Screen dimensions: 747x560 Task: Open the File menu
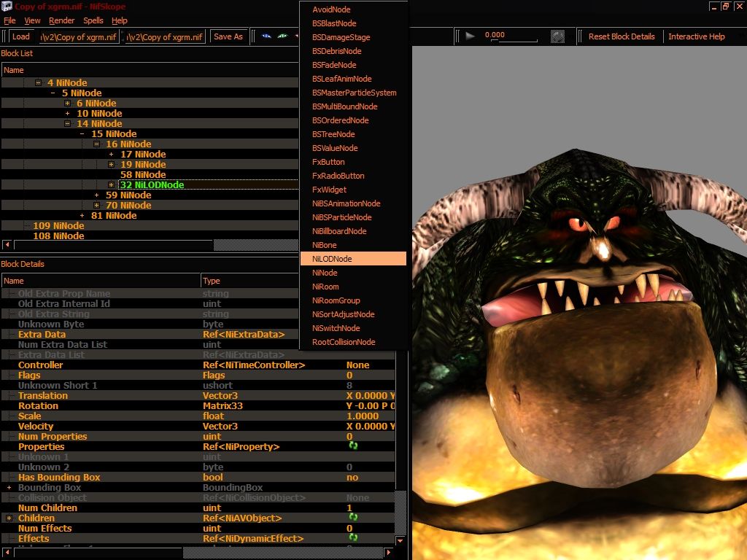[9, 20]
